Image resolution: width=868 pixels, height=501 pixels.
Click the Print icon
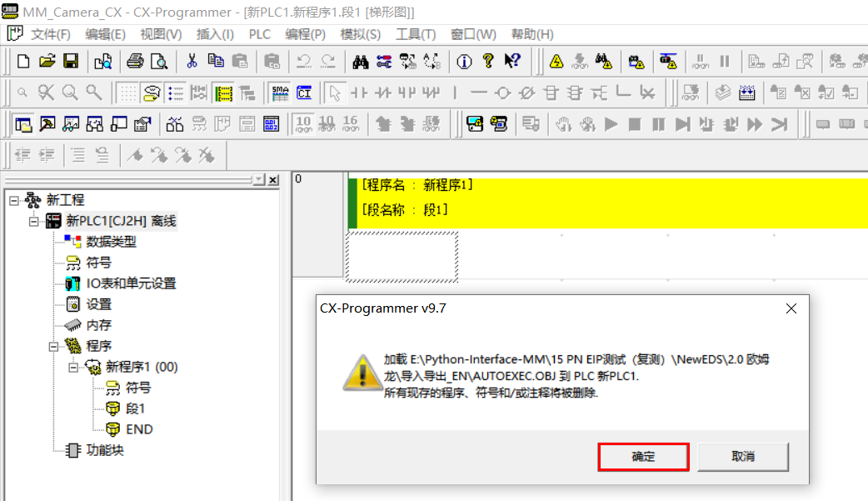pos(136,60)
